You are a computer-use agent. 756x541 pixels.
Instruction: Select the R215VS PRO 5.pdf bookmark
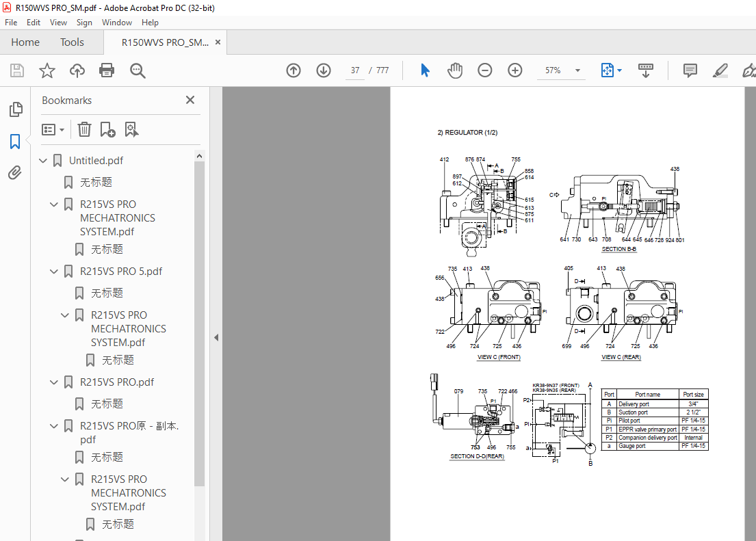(121, 272)
